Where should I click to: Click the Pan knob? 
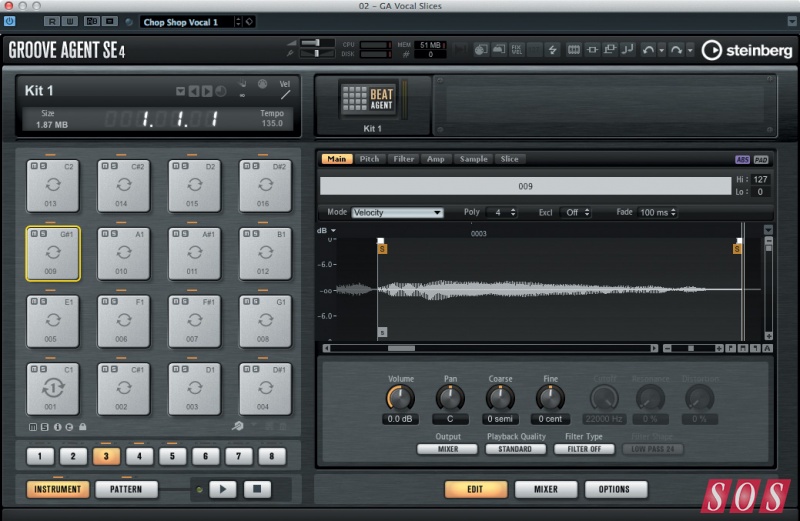[x=450, y=399]
